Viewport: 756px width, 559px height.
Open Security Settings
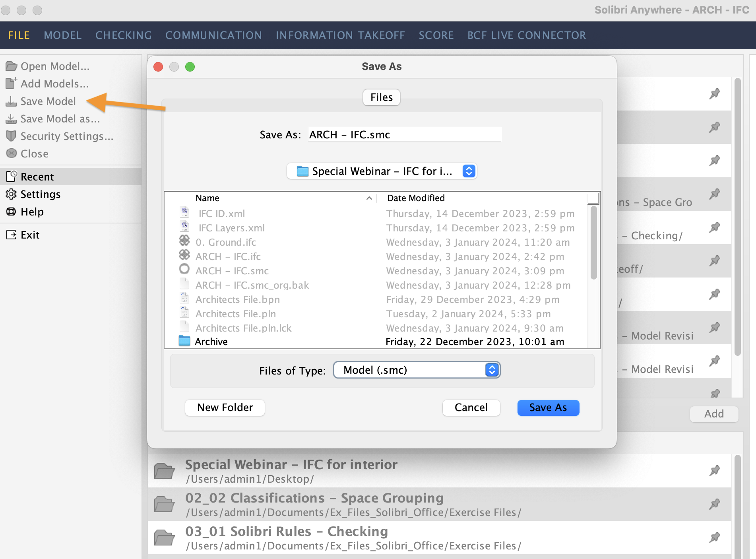click(67, 136)
